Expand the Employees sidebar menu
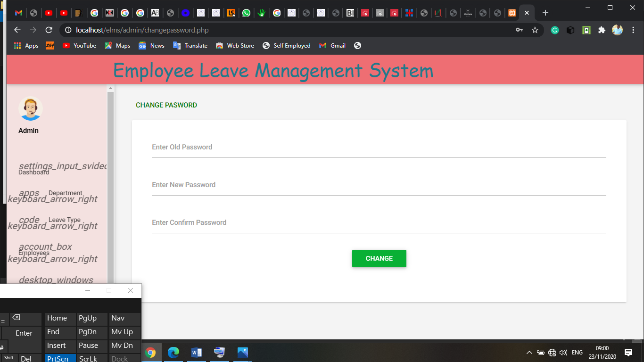 click(34, 253)
